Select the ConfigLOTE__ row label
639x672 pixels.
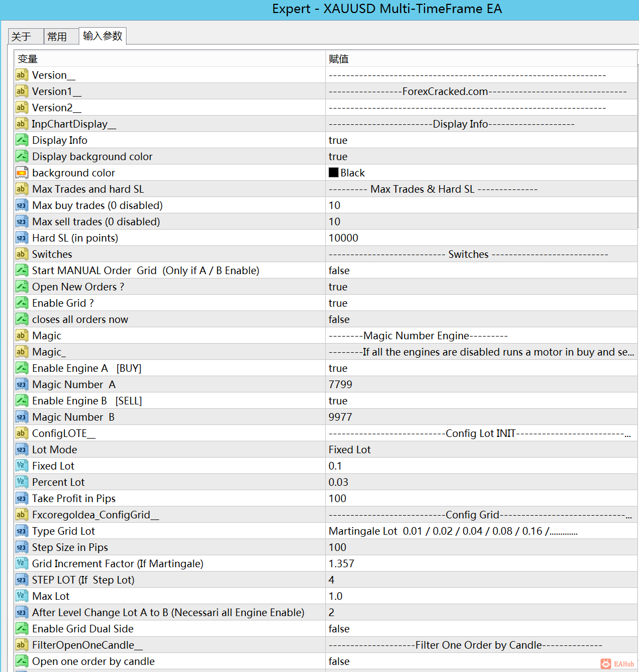pyautogui.click(x=64, y=433)
